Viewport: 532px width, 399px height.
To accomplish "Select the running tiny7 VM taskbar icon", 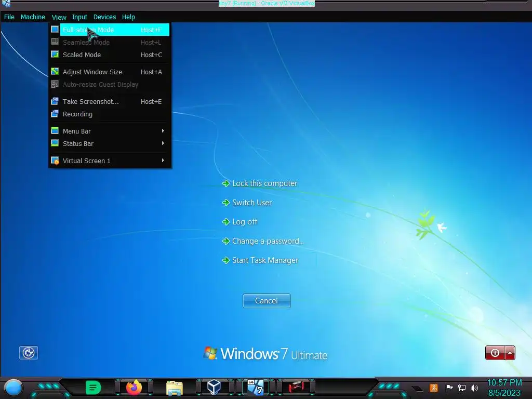I will tap(256, 388).
